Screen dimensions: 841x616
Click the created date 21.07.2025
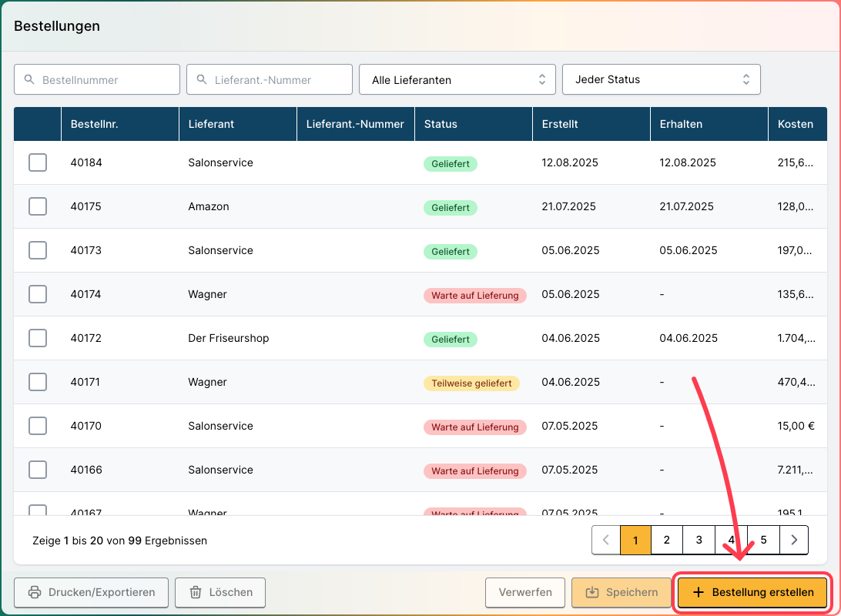click(568, 206)
